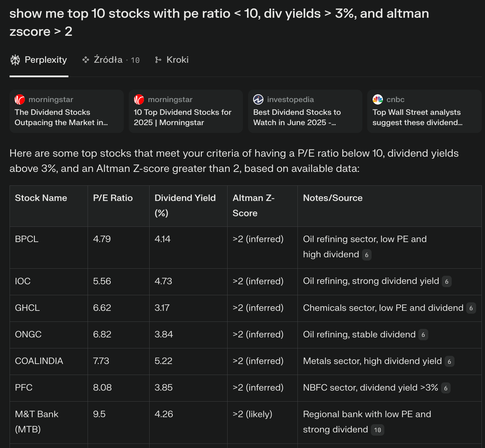The image size is (485, 448).
Task: Click citation 6 in the ONGC row
Action: coord(423,335)
